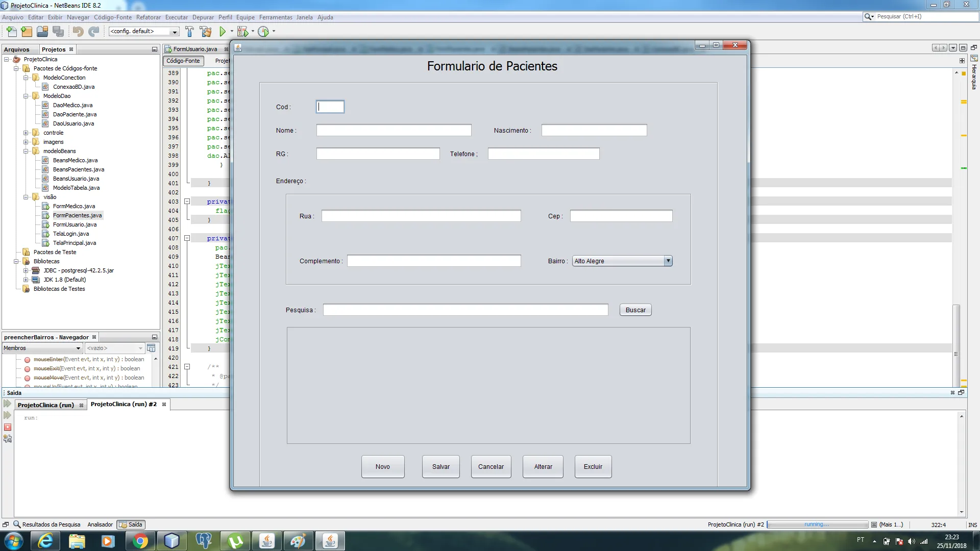980x551 pixels.
Task: Click the Open Project toolbar icon
Action: tap(42, 32)
